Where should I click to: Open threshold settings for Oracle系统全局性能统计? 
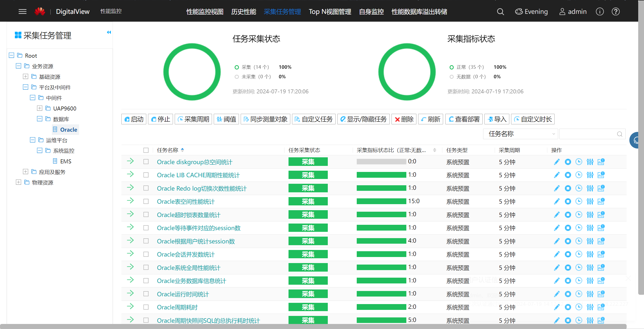pos(590,268)
